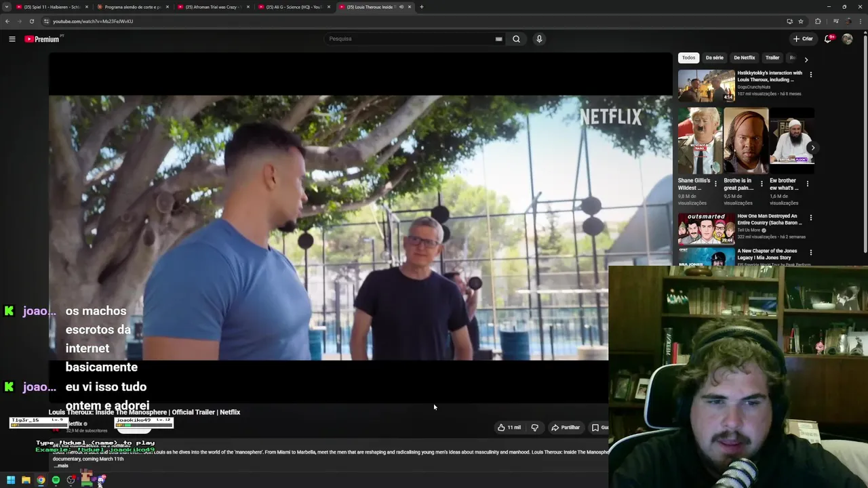Mute the Louis Theroux tab audio icon
The height and width of the screenshot is (488, 868).
click(x=401, y=7)
